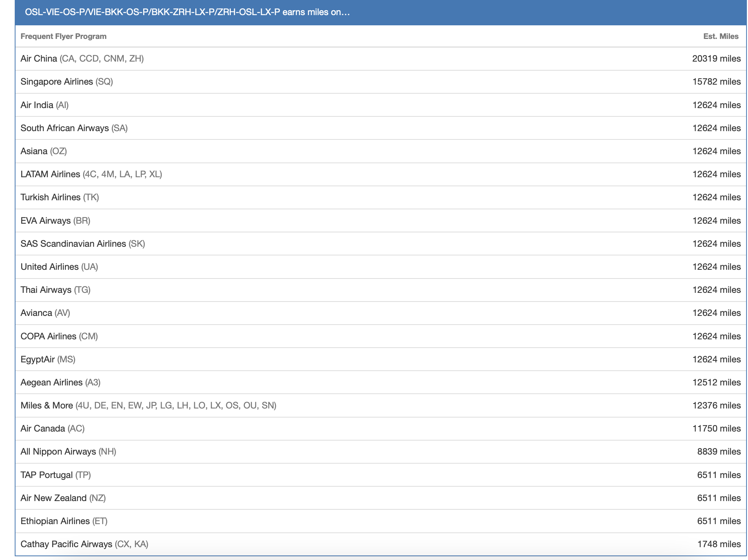Image resolution: width=748 pixels, height=560 pixels.
Task: Click the Frequent Flyer Program column header
Action: click(63, 36)
